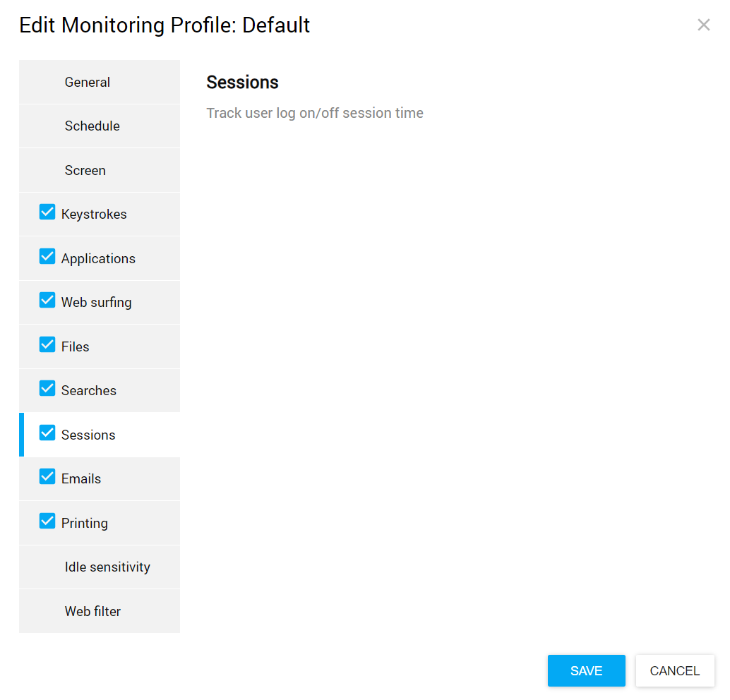Uncheck the Emails checkbox
The width and height of the screenshot is (730, 700).
(47, 477)
